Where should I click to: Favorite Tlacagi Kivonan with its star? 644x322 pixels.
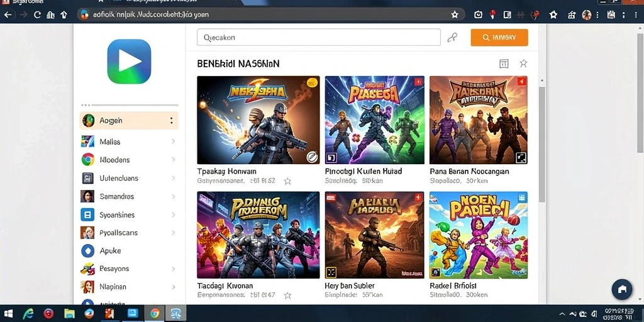287,295
